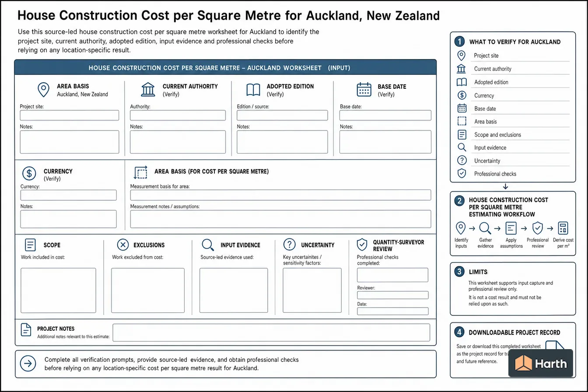Viewport: 588px width, 392px height.
Task: Click the Scope and exclusions icon in checklist
Action: point(462,135)
